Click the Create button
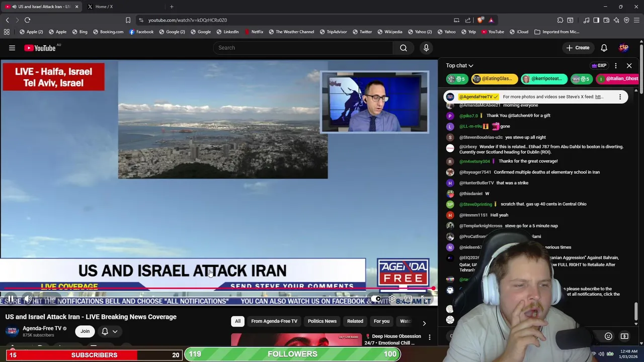 click(x=578, y=48)
